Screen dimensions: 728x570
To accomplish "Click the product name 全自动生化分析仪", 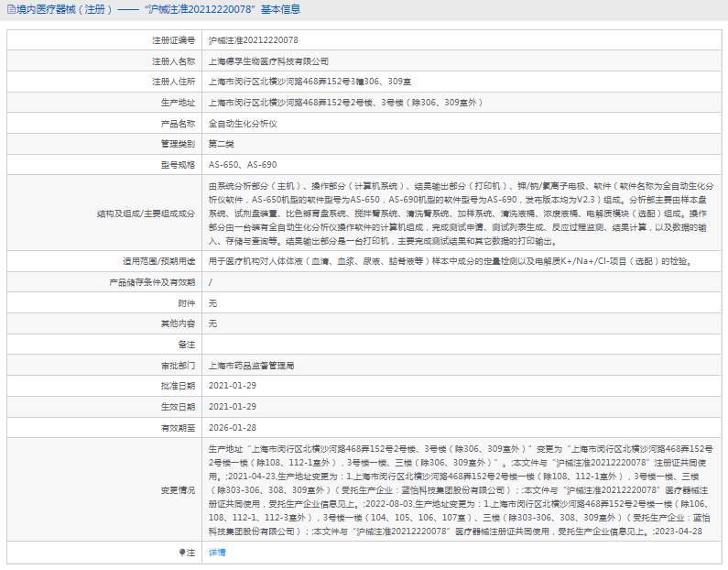I will point(243,124).
